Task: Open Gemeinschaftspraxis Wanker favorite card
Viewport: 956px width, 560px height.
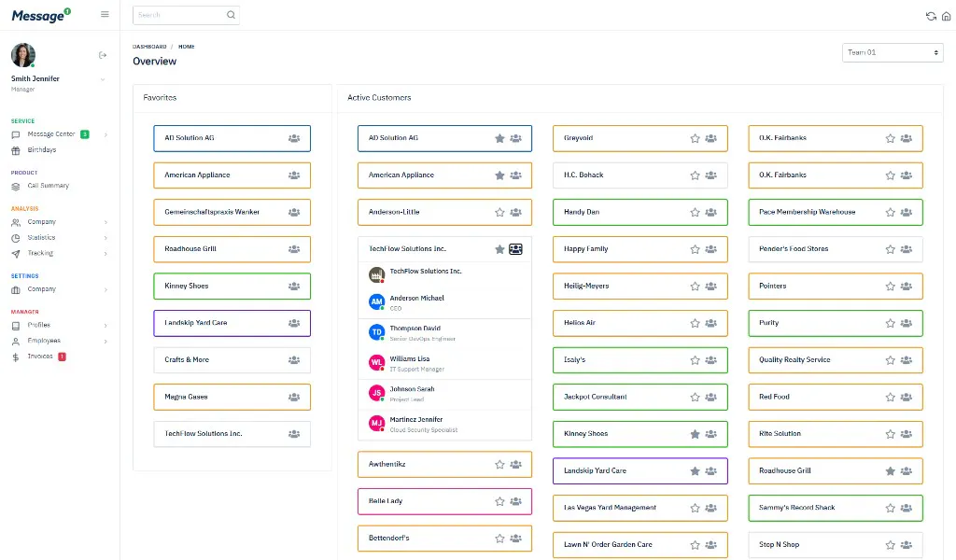Action: tap(232, 212)
